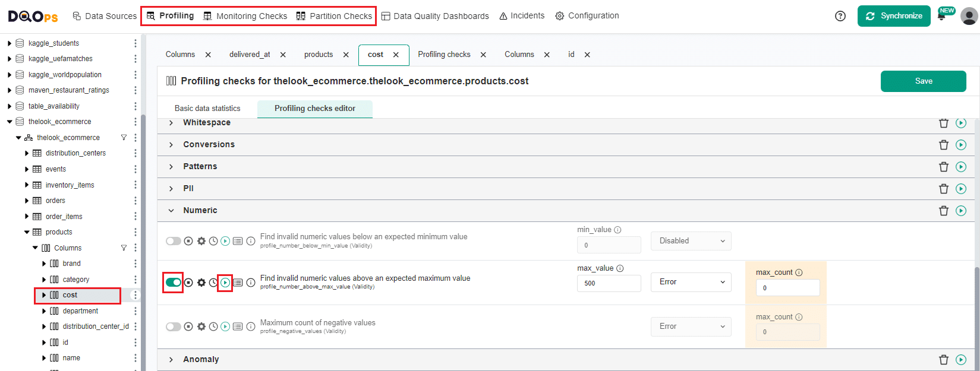Screen dimensions: 980x371
Task: Expand the Anomaly checks section
Action: pos(171,360)
